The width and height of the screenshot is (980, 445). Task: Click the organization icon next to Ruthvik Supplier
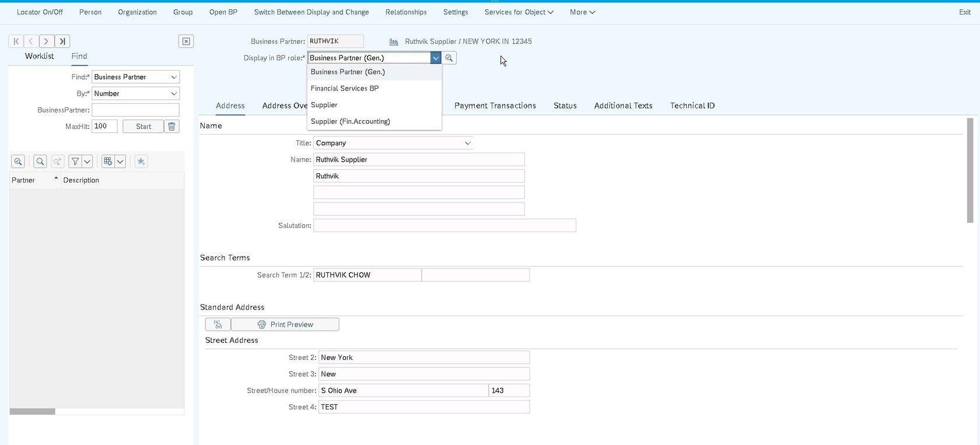pos(394,42)
